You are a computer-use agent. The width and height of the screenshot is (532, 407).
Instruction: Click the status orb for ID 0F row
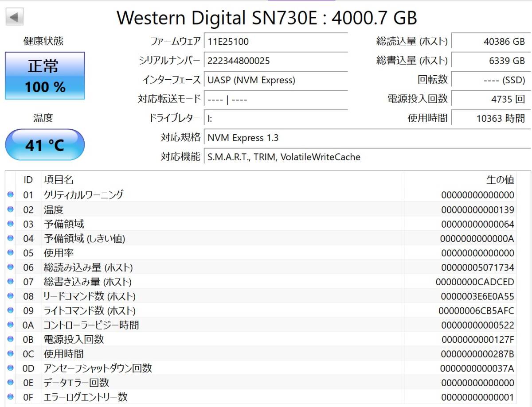[x=11, y=397]
